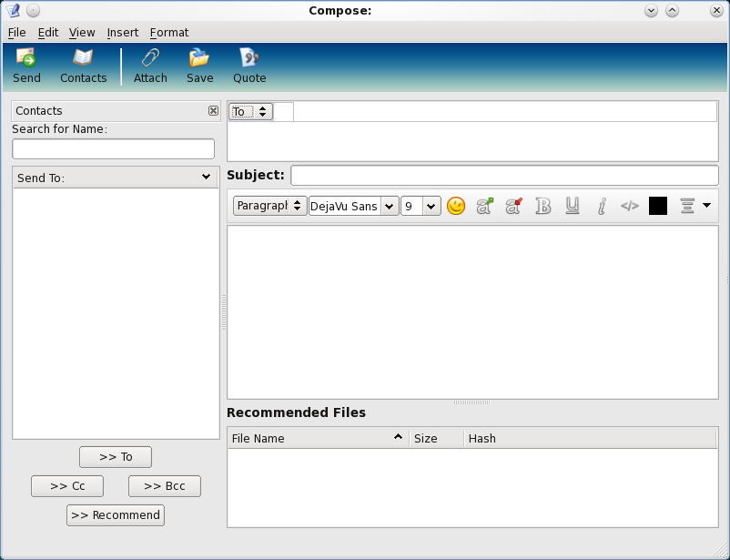Screen dimensions: 730x560
Task: Decrease font size with red-arrow icon
Action: click(x=513, y=206)
